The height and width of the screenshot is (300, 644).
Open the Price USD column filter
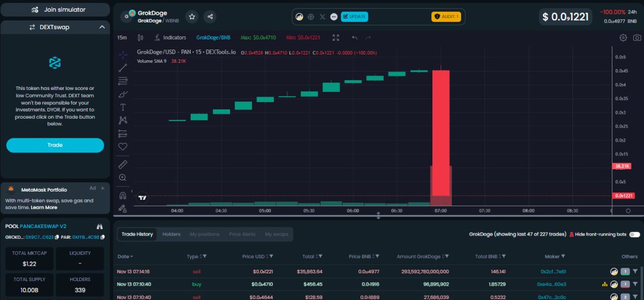tap(270, 257)
